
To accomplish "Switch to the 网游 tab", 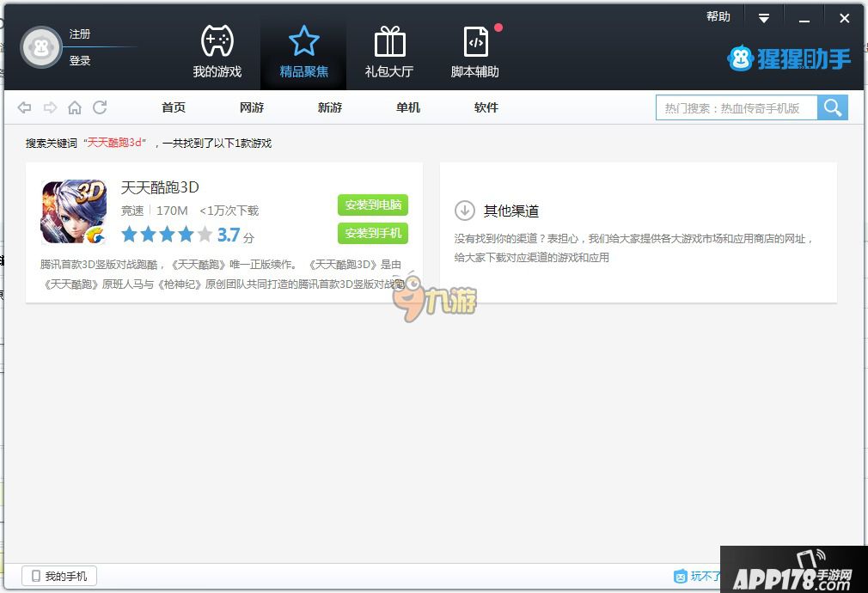I will pos(252,107).
